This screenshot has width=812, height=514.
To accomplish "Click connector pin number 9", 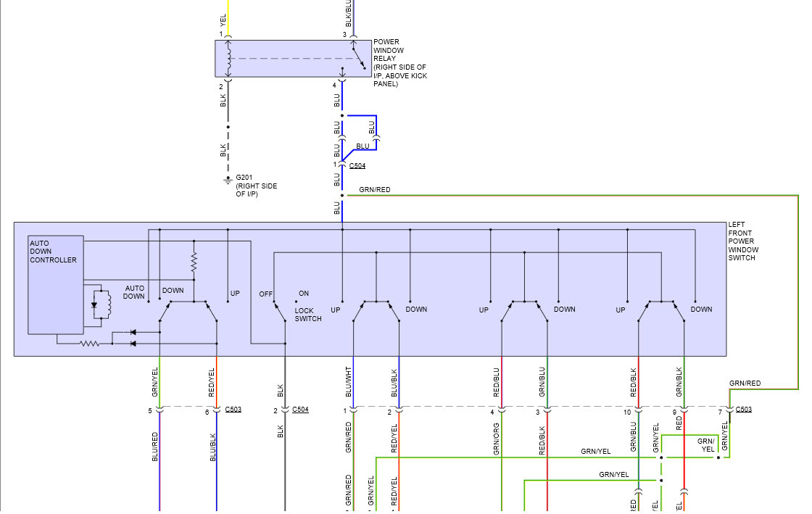I will click(675, 413).
